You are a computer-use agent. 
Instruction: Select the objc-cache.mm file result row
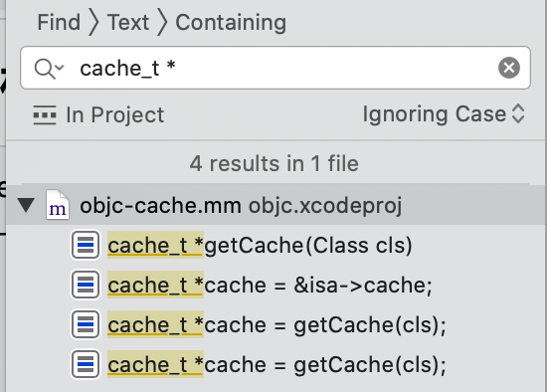pyautogui.click(x=275, y=205)
